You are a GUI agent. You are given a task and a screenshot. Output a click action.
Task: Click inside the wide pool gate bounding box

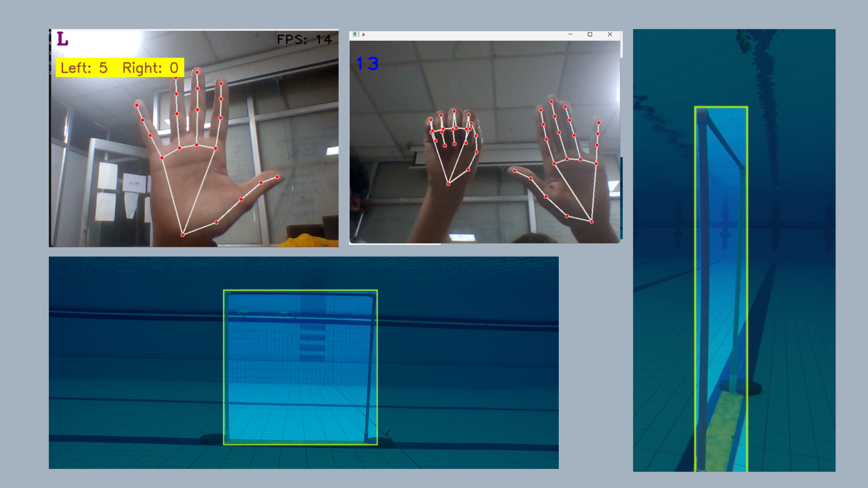(300, 367)
